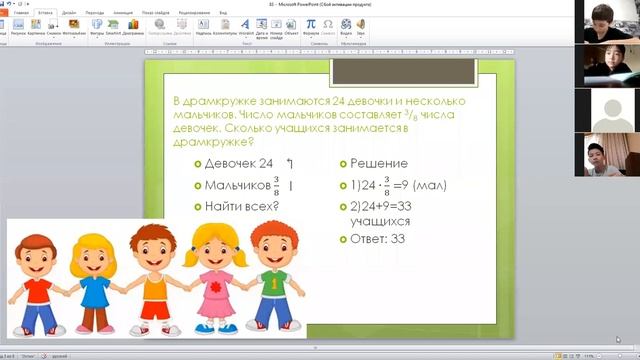Open the Вид ribbon tab
Image resolution: width=640 pixels, height=360 pixels.
223,13
